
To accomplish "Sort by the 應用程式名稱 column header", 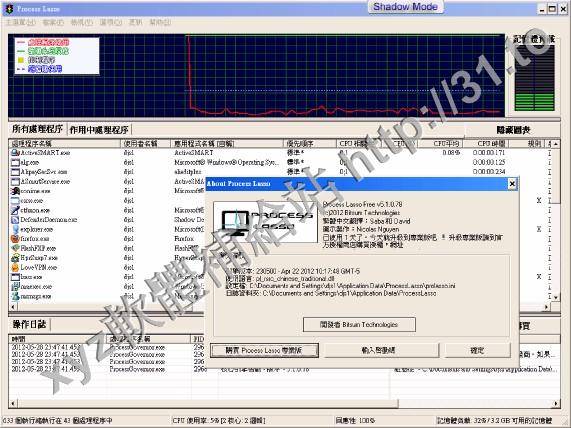I will [227, 144].
